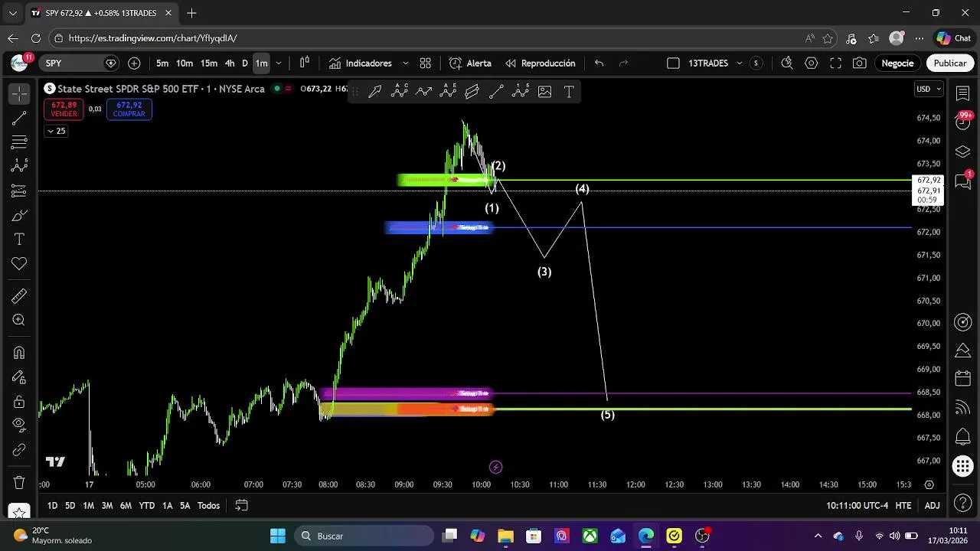The width and height of the screenshot is (980, 551).
Task: Set the date range to YTD
Action: 146,506
